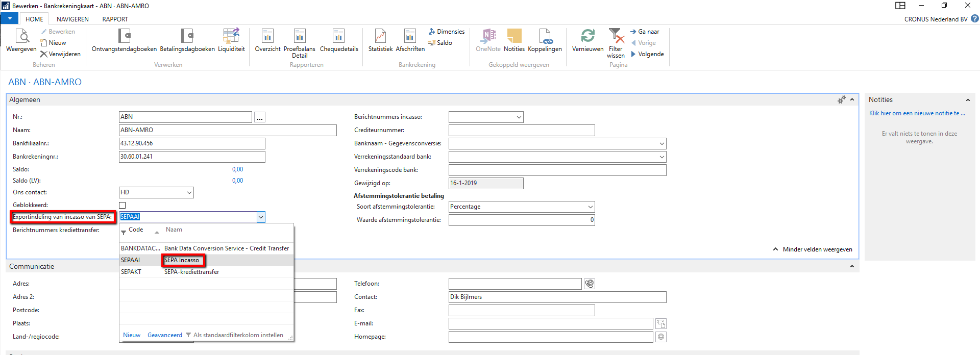The image size is (980, 355).
Task: Click the filter icon in lookup header
Action: 124,233
